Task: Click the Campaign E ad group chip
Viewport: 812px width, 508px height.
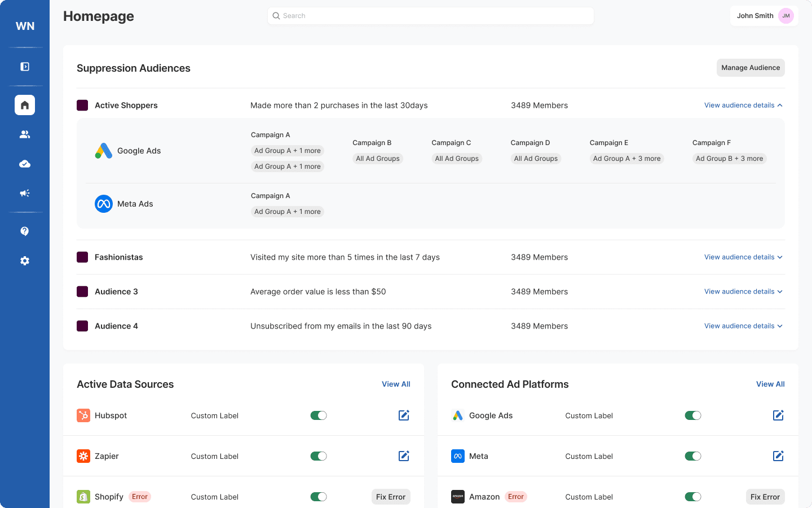Action: point(626,159)
